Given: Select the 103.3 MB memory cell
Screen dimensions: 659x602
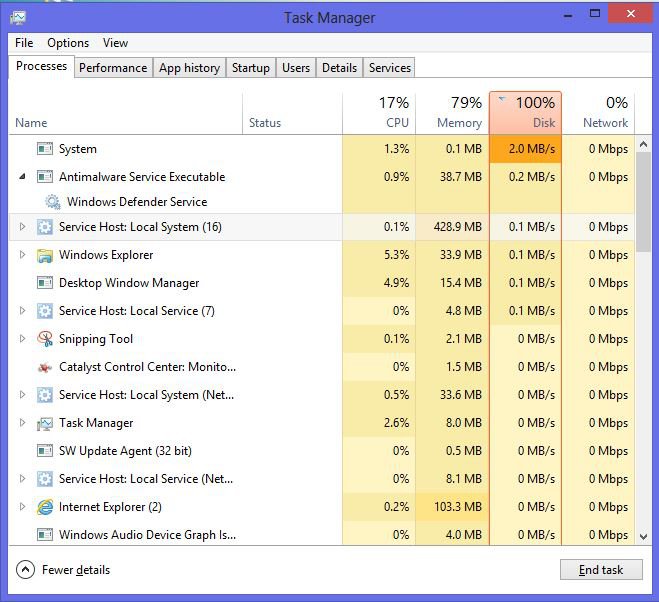Looking at the screenshot, I should (x=452, y=507).
